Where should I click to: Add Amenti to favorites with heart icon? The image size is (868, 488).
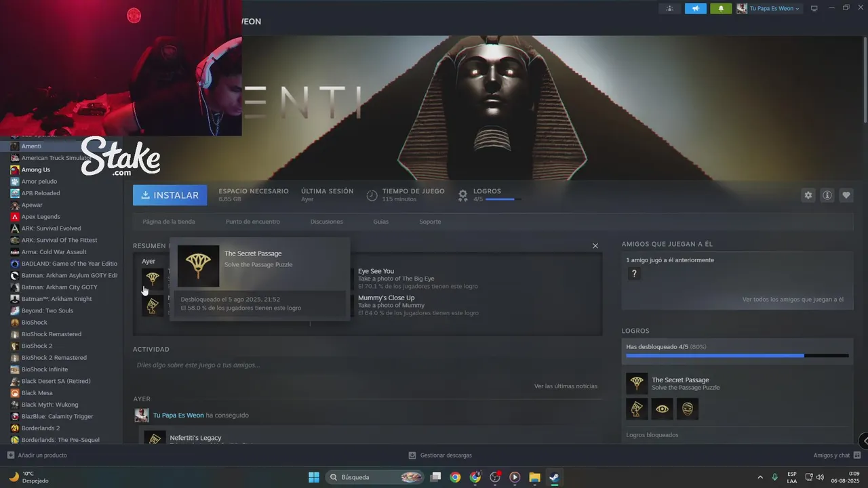pos(846,195)
